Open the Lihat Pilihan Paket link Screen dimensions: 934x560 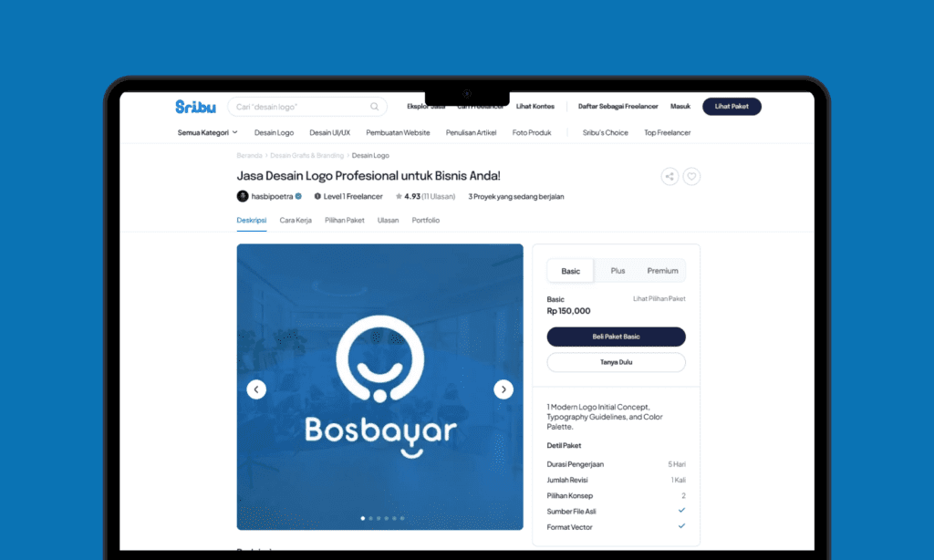tap(659, 299)
